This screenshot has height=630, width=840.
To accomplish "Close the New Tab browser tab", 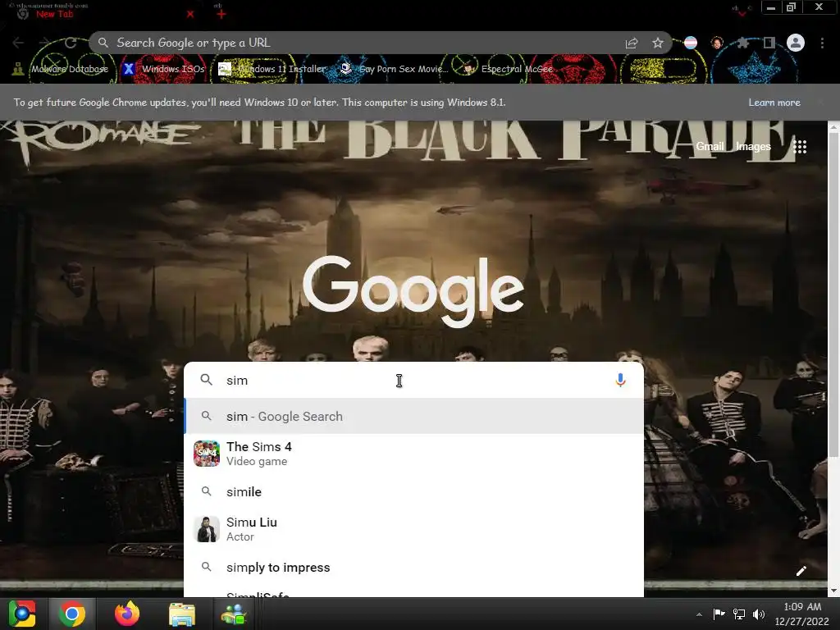I will pos(190,15).
